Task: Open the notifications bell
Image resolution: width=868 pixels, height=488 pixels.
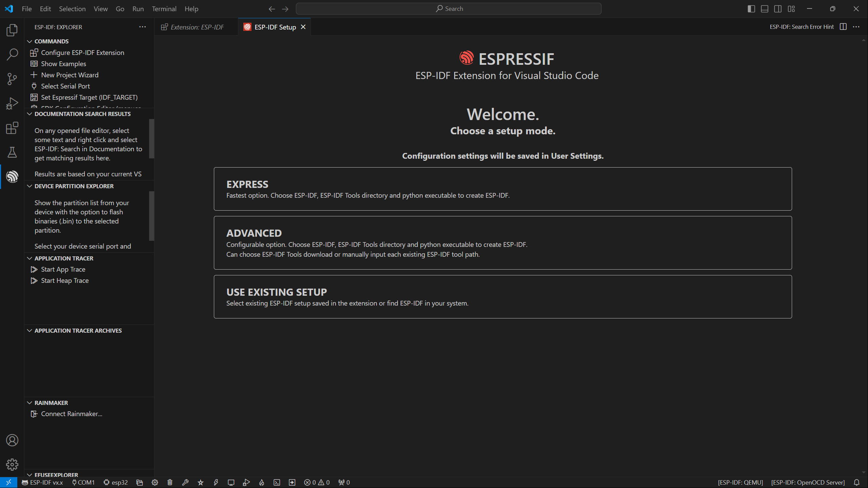Action: click(857, 482)
